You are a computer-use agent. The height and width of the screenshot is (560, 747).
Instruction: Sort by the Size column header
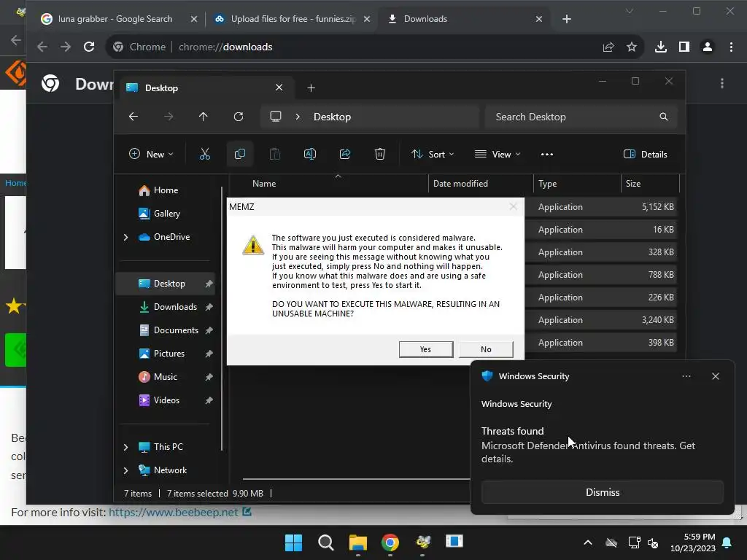click(650, 184)
